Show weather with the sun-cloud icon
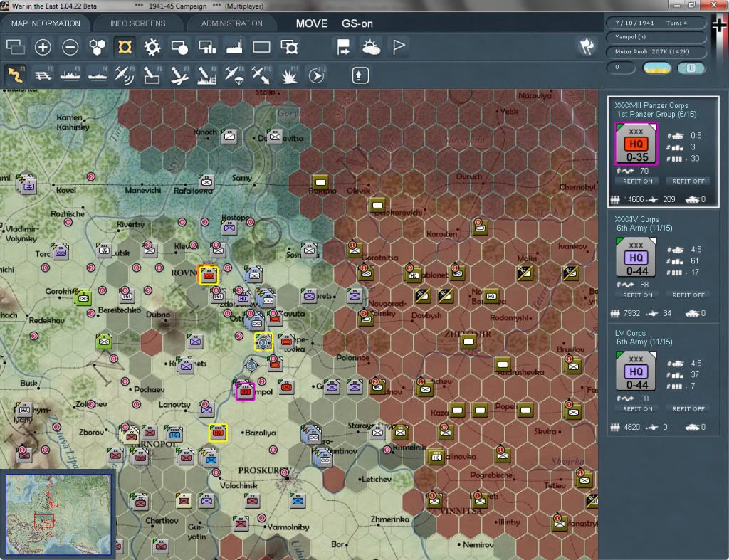 click(371, 47)
